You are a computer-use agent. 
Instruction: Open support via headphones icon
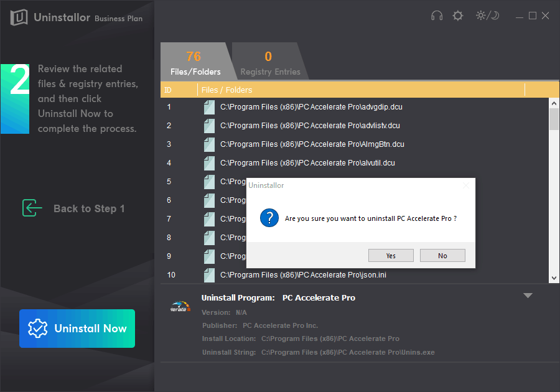point(436,16)
